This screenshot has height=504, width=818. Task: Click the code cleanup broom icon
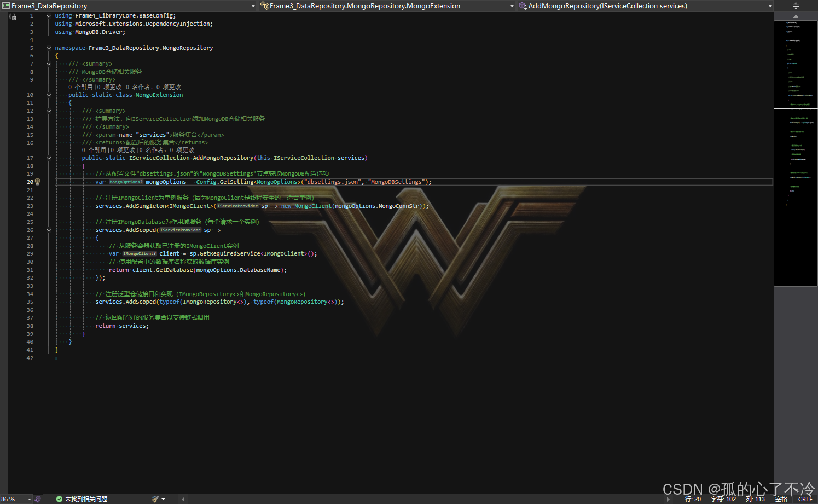tap(155, 499)
